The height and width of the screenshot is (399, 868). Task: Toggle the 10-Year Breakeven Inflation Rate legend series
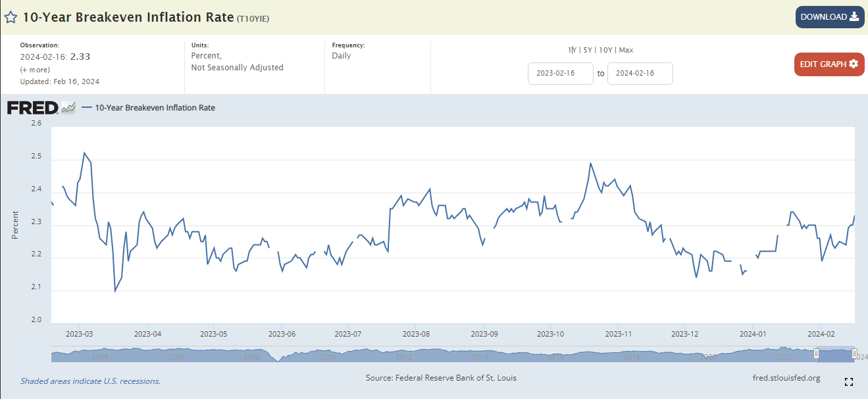click(x=155, y=108)
